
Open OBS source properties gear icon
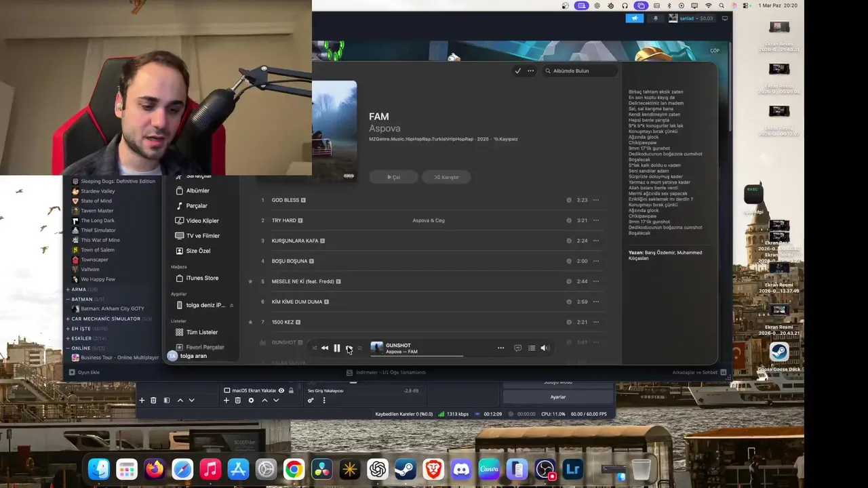[251, 401]
